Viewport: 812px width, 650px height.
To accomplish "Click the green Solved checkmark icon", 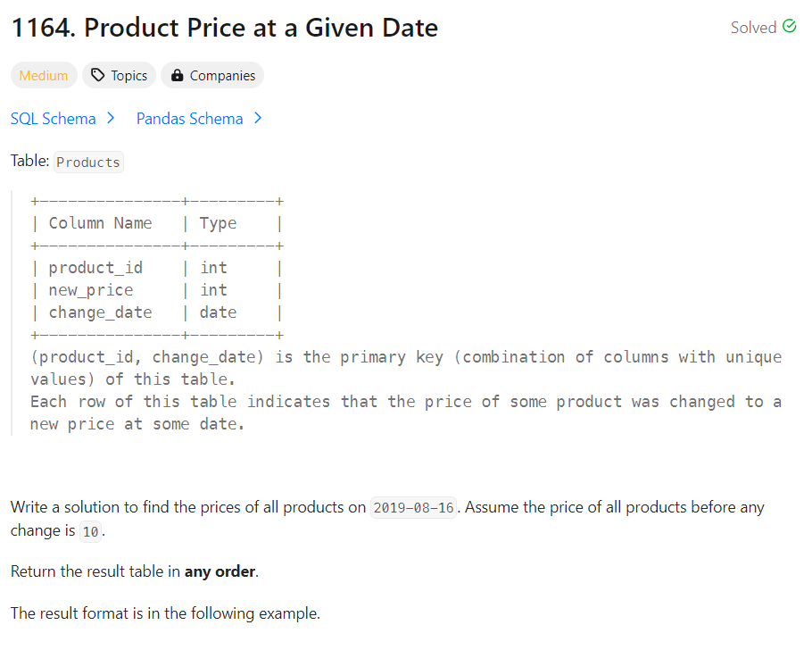I will [x=789, y=27].
